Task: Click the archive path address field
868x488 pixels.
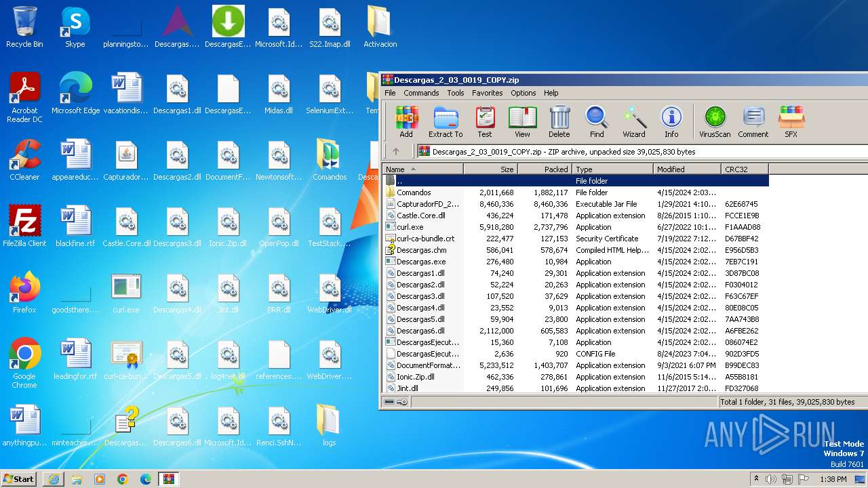Action: (x=642, y=152)
